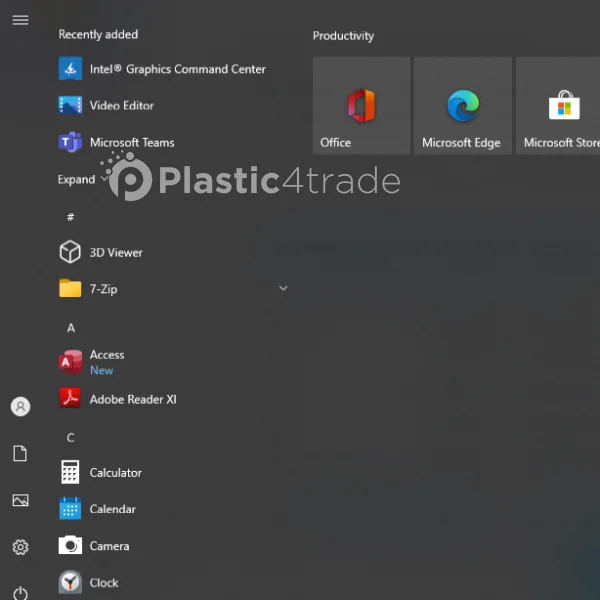Click the Office tile

pos(361,106)
